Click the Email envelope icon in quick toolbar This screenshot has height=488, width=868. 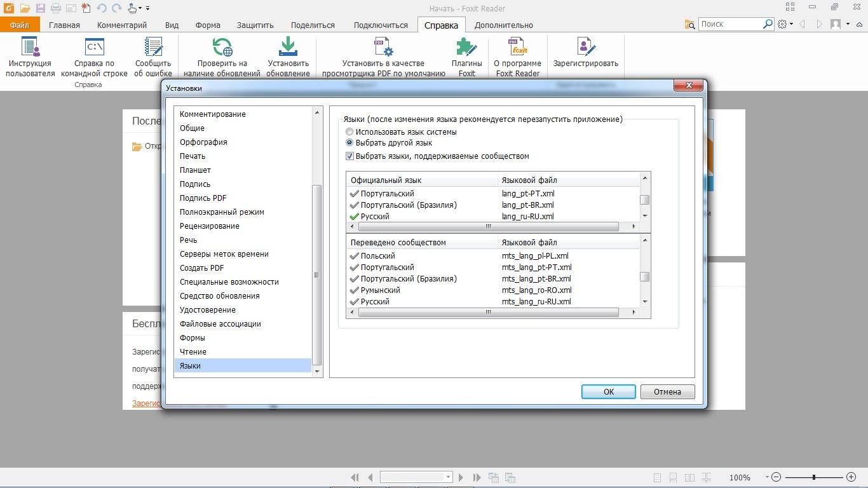click(x=71, y=8)
